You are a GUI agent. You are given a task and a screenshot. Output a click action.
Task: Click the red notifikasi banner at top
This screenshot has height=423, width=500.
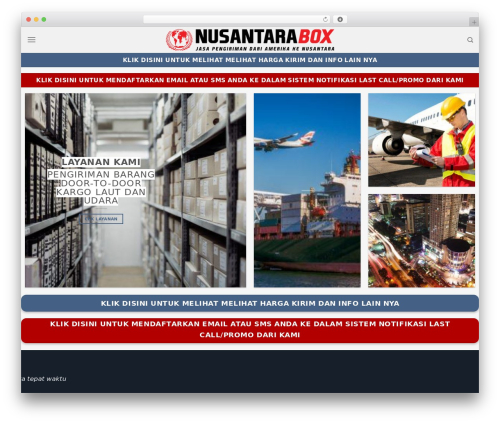coord(250,80)
